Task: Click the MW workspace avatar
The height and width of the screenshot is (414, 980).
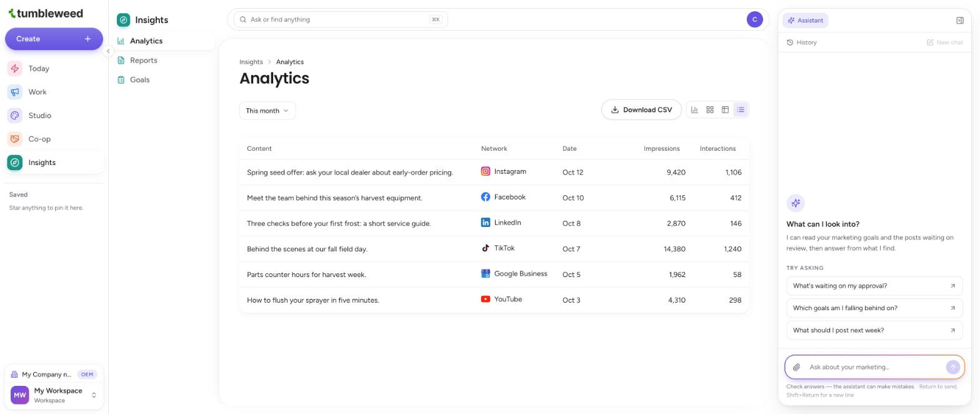Action: click(20, 395)
